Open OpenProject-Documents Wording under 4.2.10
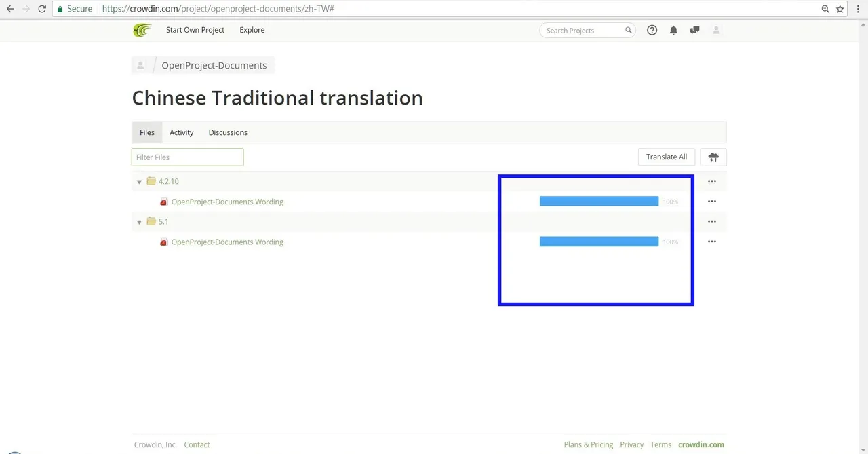 click(227, 202)
